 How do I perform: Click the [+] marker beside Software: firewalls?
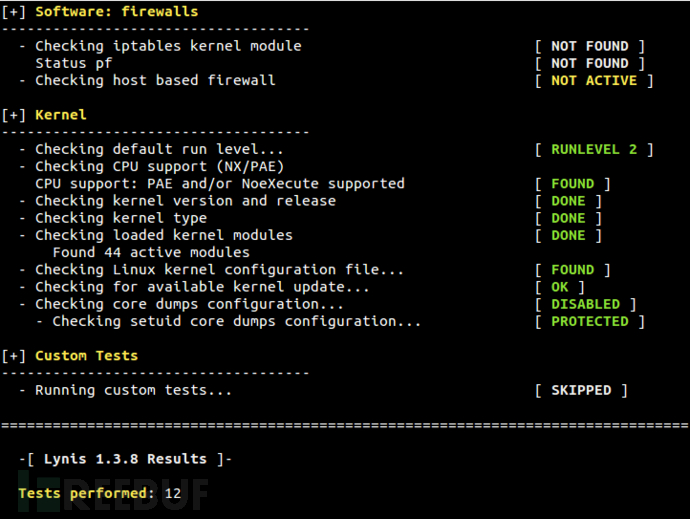pos(14,12)
